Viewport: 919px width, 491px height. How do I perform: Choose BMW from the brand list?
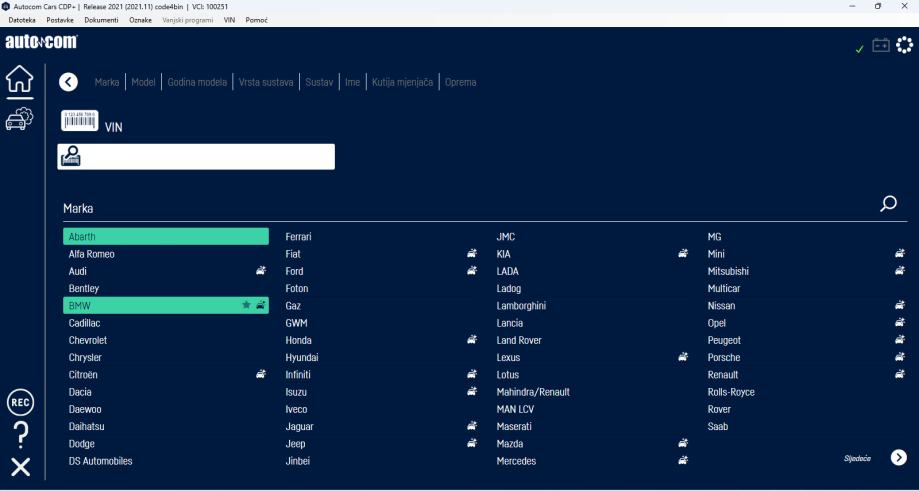tap(166, 305)
